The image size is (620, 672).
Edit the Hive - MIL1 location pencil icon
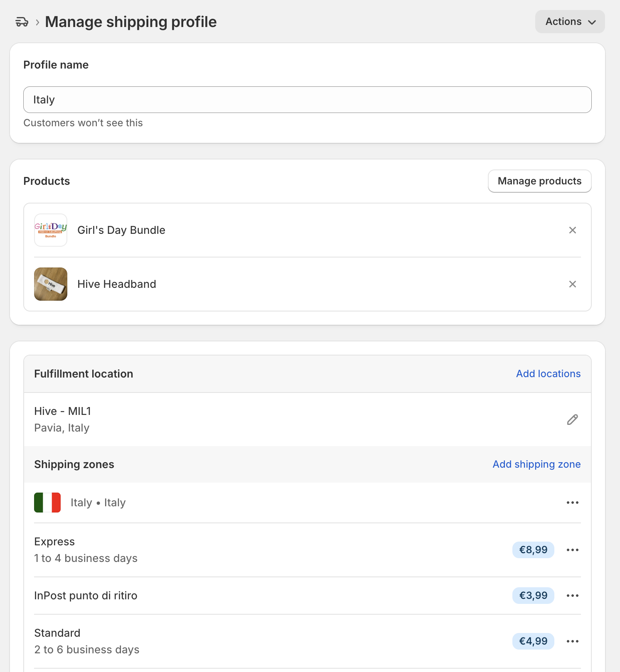coord(572,419)
